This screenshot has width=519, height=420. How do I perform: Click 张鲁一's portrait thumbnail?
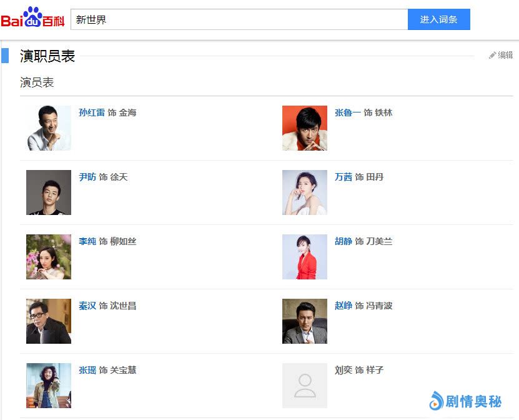tap(305, 128)
